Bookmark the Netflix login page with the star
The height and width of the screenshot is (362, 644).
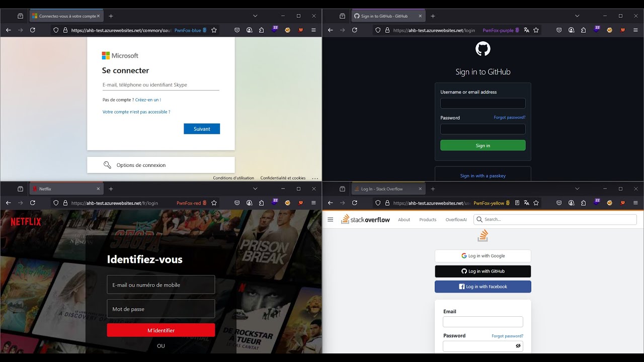214,203
